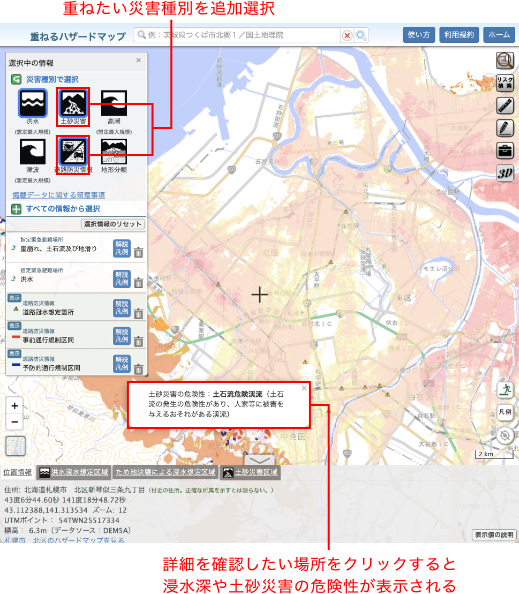
Task: Center map on current location
Action: pyautogui.click(x=505, y=435)
